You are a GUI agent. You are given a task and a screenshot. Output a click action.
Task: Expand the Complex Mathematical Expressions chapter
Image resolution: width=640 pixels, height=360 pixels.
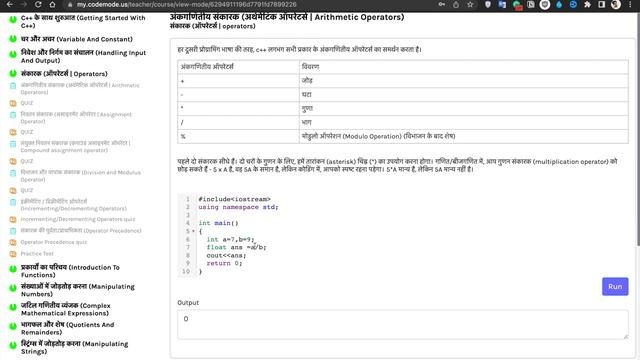[66, 309]
